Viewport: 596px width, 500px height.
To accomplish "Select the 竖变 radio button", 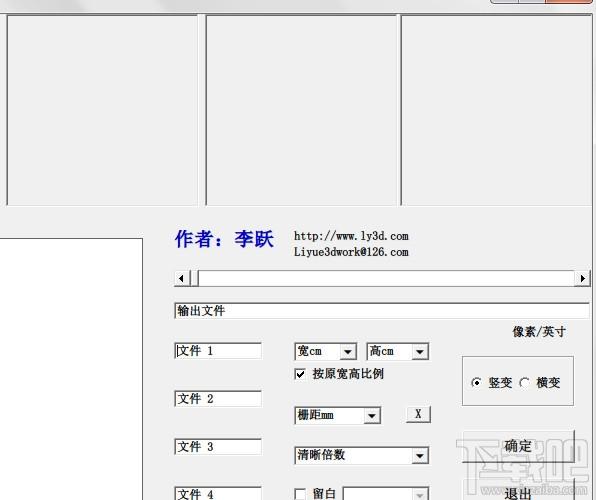I will (476, 383).
